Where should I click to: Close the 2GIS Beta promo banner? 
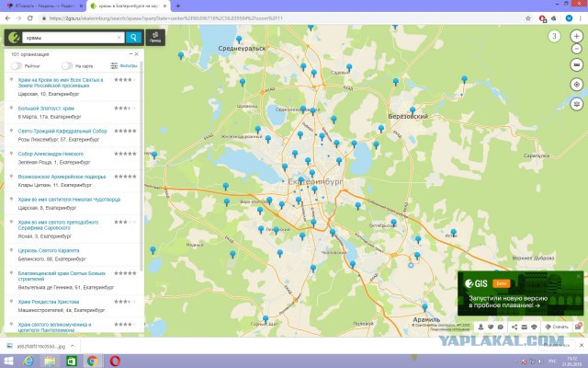click(x=578, y=276)
